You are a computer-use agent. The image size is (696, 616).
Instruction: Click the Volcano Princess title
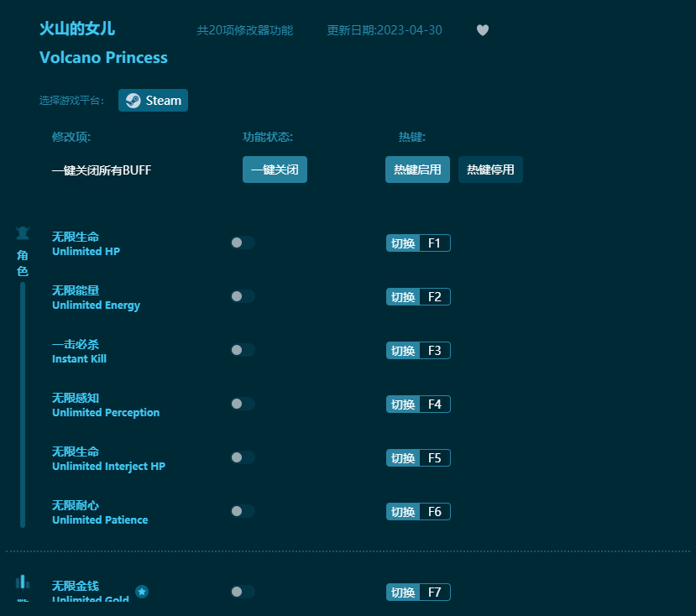(103, 58)
